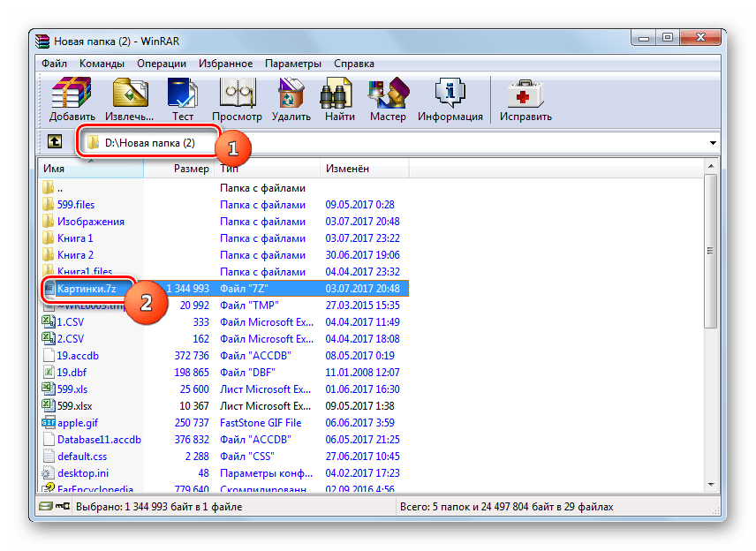Select the file name Database11.accdb
This screenshot has height=551, width=756.
coord(99,439)
